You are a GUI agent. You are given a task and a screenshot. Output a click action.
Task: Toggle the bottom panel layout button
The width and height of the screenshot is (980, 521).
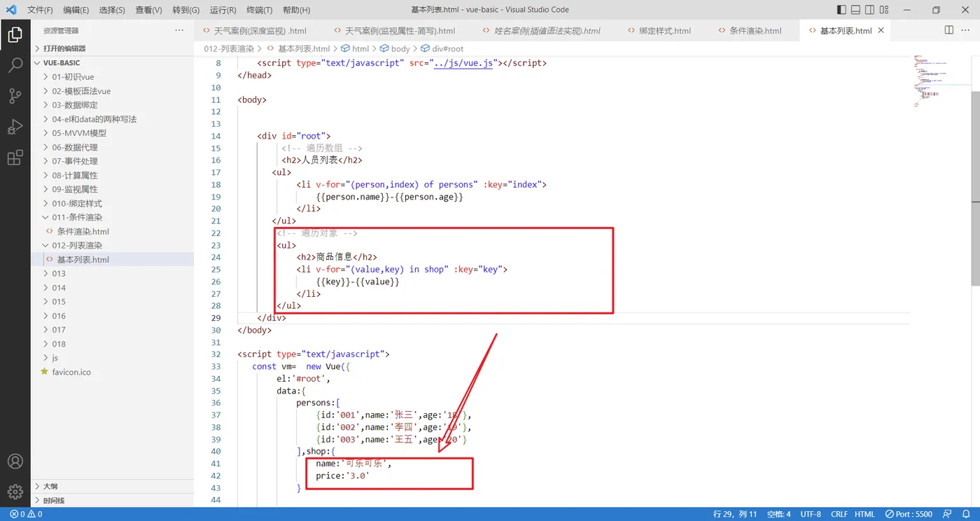(x=855, y=10)
